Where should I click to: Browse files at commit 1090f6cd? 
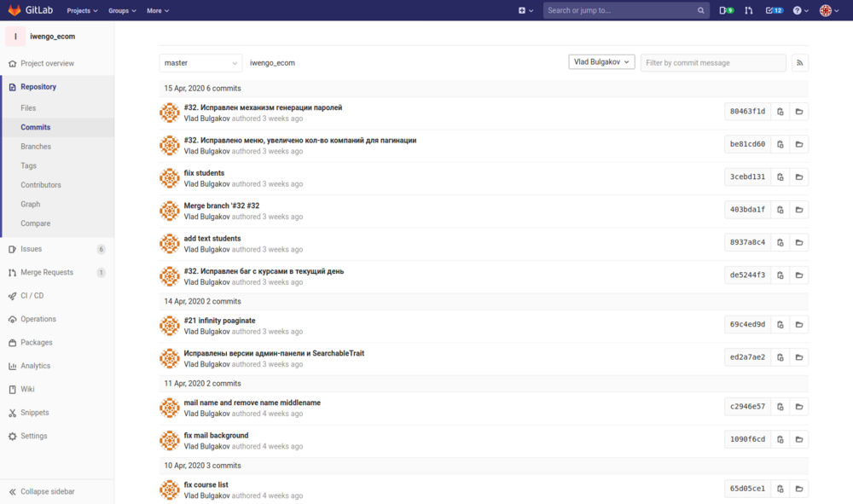[799, 439]
